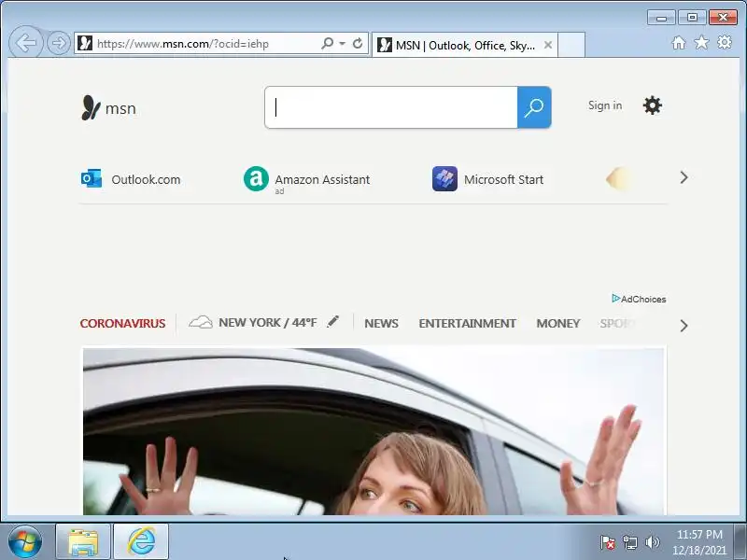Viewport: 747px width, 560px height.
Task: Submit search with blue magnifier button
Action: [x=534, y=107]
